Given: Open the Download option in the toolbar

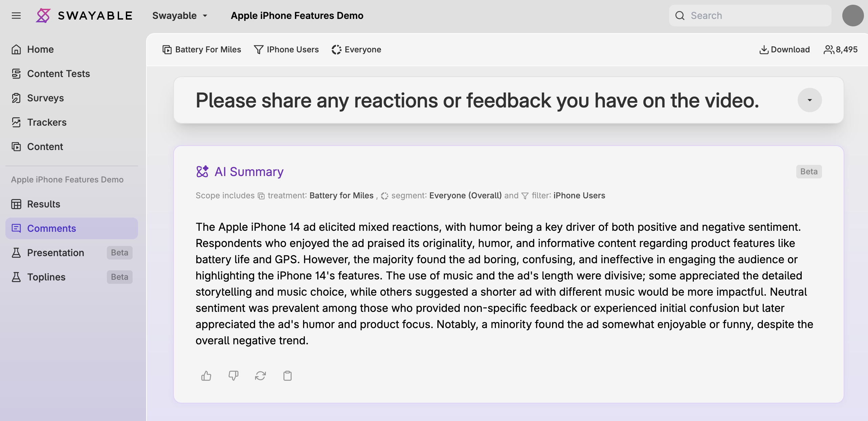Looking at the screenshot, I should (784, 49).
